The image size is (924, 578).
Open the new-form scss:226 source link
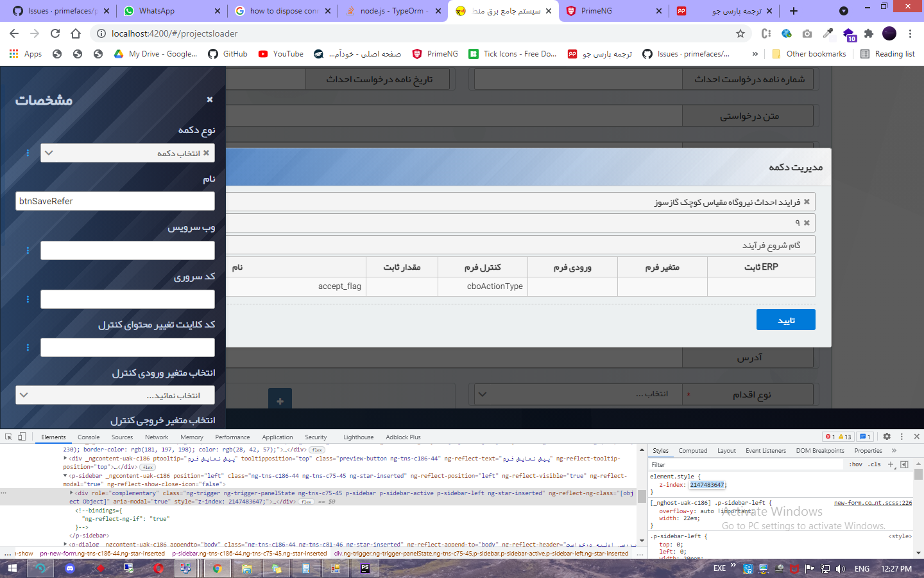873,503
